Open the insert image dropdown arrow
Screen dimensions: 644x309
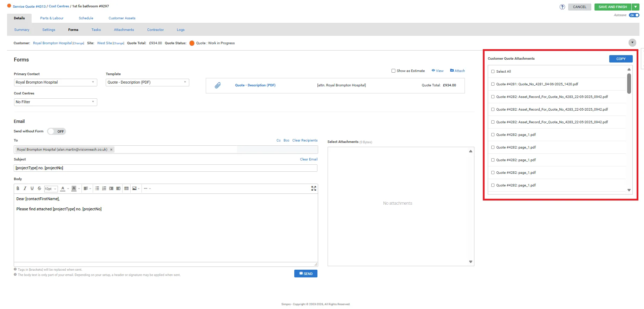(x=139, y=189)
